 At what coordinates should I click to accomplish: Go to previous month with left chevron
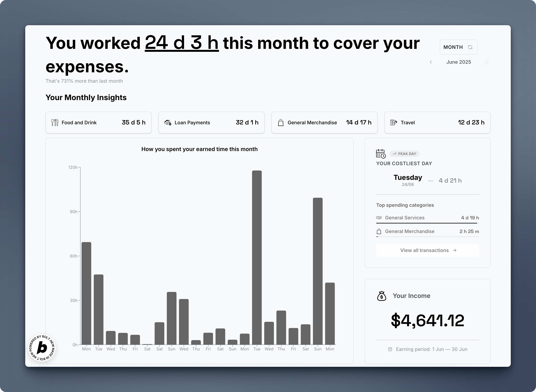coord(431,62)
